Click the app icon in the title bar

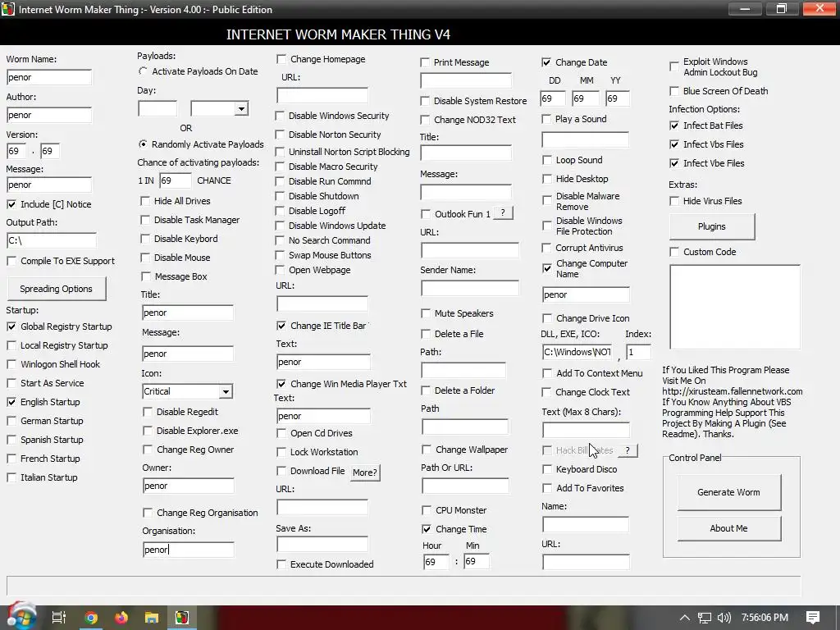[8, 9]
